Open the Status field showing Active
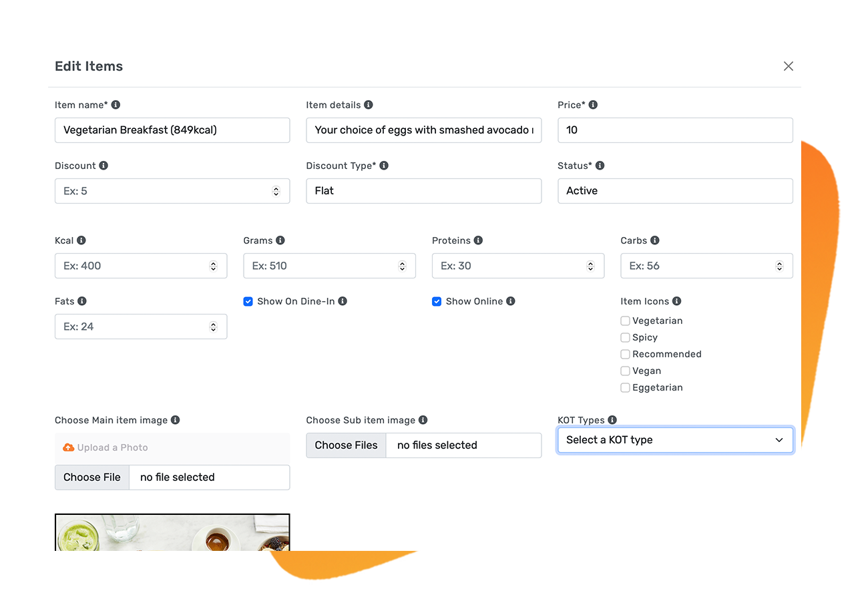The image size is (868, 601). (x=675, y=191)
